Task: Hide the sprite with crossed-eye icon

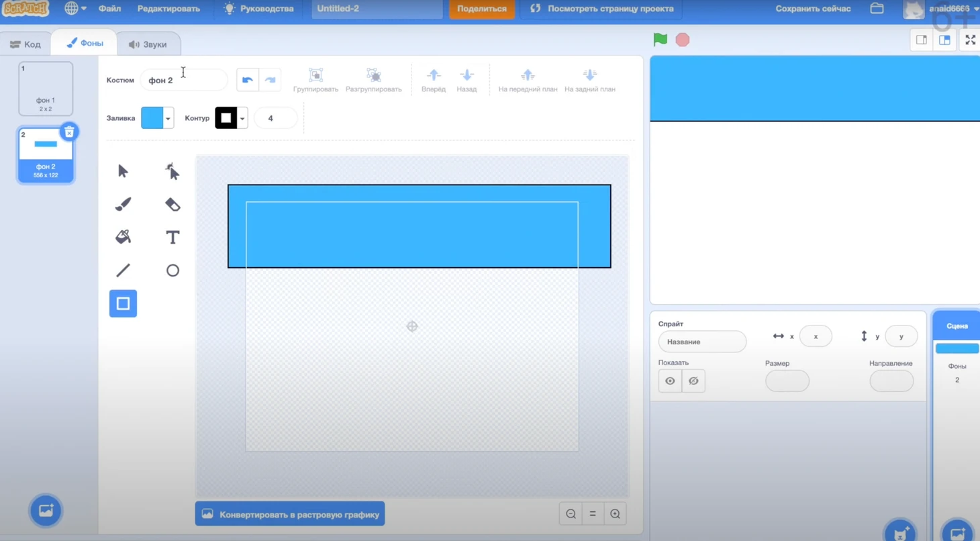Action: pos(693,381)
